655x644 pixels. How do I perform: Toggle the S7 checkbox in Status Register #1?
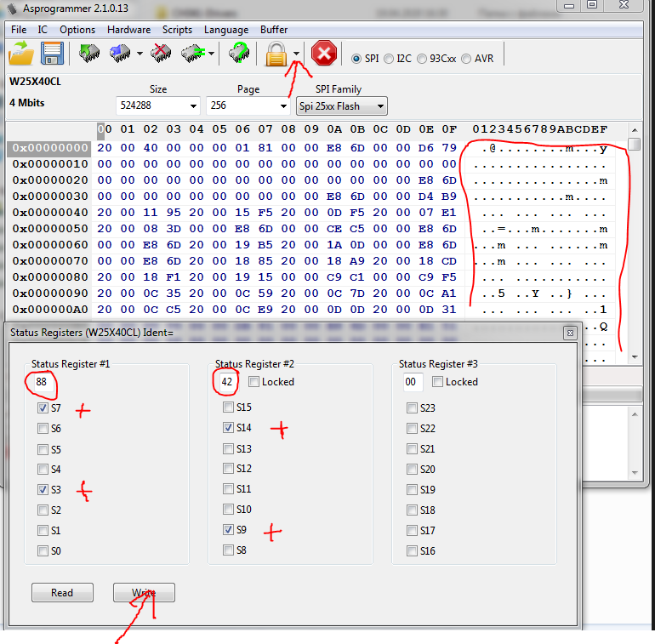click(x=43, y=408)
